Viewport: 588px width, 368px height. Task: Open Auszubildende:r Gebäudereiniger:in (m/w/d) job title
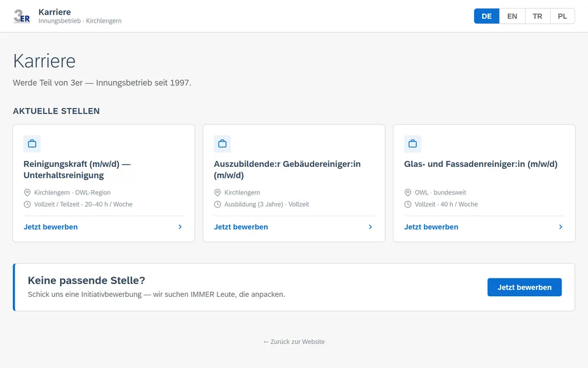pyautogui.click(x=287, y=170)
